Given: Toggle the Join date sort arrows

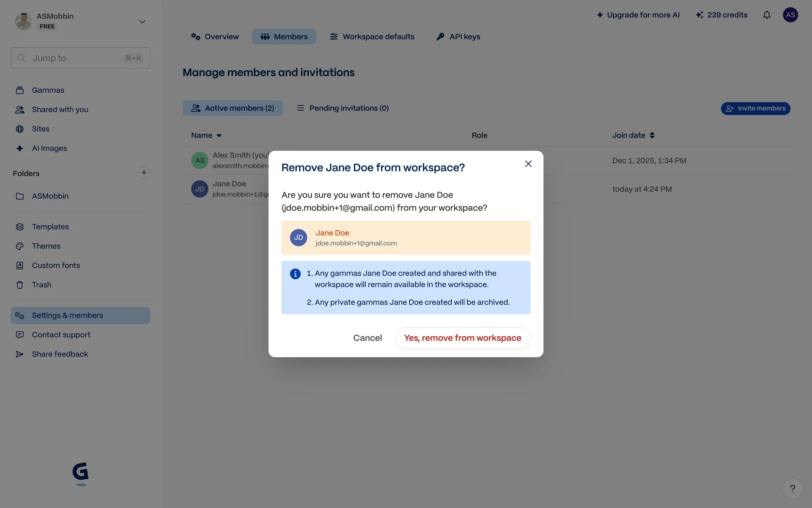Looking at the screenshot, I should [652, 135].
